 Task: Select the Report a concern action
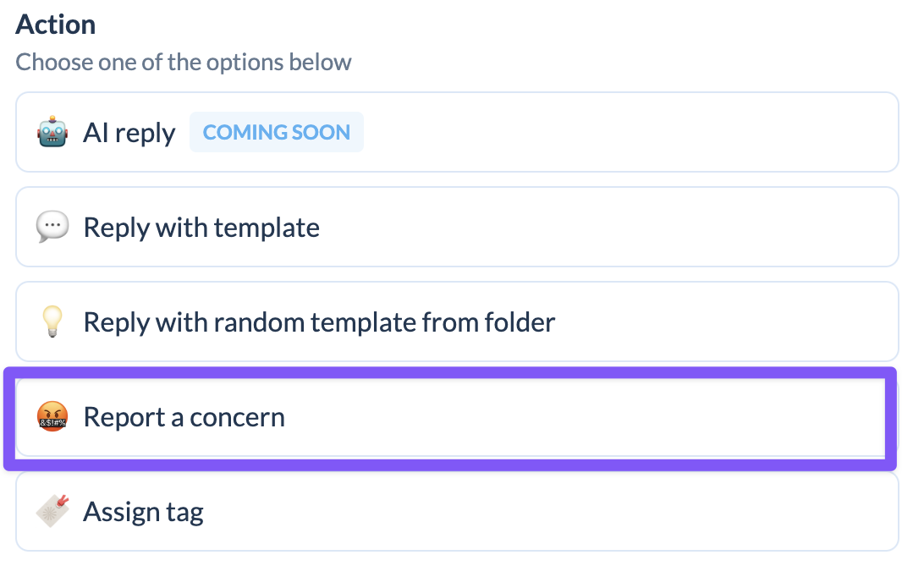[451, 417]
